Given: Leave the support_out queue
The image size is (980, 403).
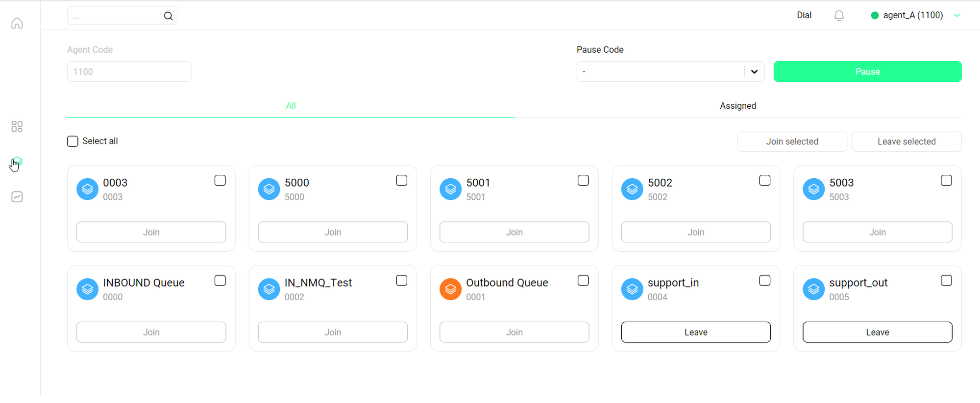Looking at the screenshot, I should (877, 332).
